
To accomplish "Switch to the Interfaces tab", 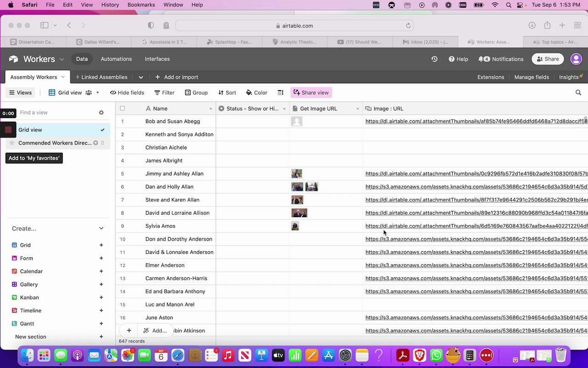I will 157,59.
